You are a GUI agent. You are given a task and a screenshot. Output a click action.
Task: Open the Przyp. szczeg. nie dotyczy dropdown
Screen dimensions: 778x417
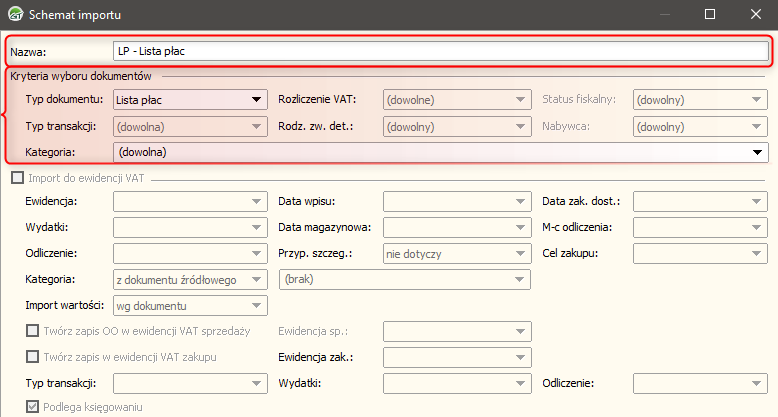click(520, 254)
